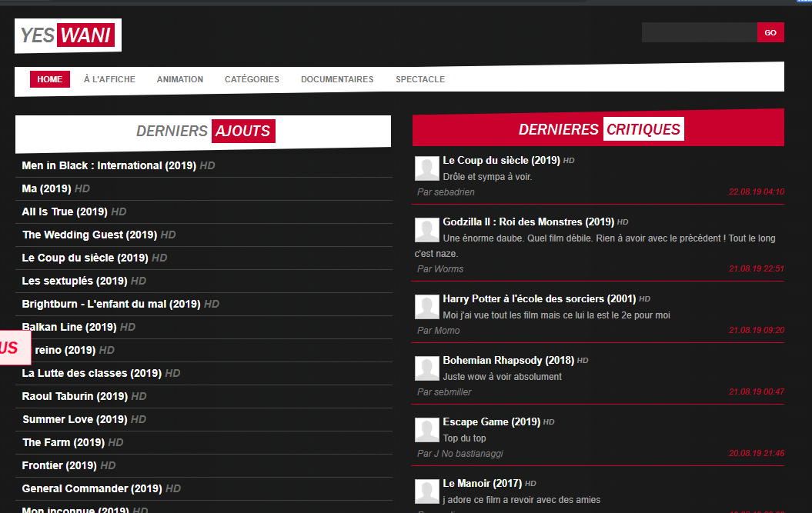Click the YES WANI site logo
Screen dimensions: 812x513
pyautogui.click(x=68, y=35)
